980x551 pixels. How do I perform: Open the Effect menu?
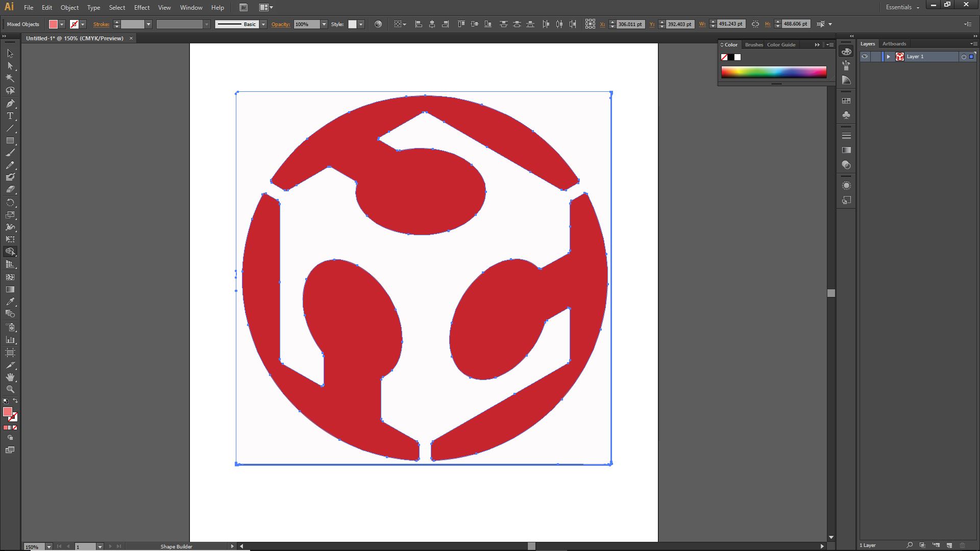click(141, 8)
